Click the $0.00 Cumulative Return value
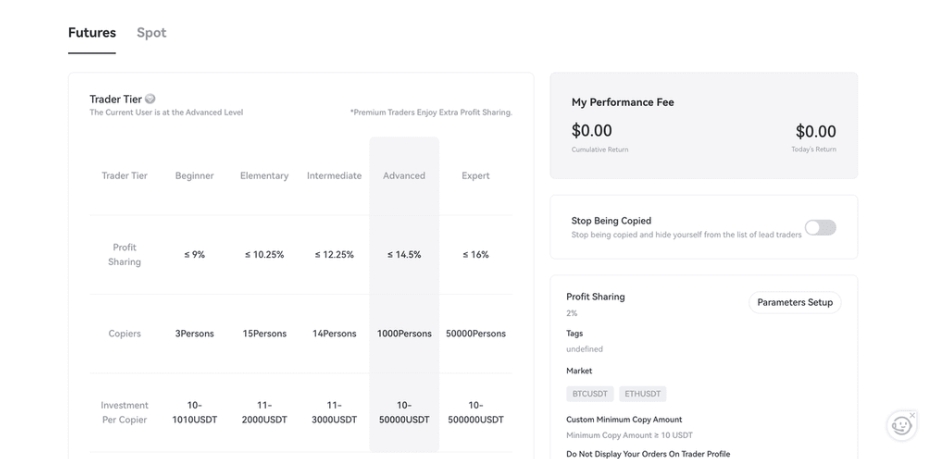The image size is (931, 459). [592, 131]
